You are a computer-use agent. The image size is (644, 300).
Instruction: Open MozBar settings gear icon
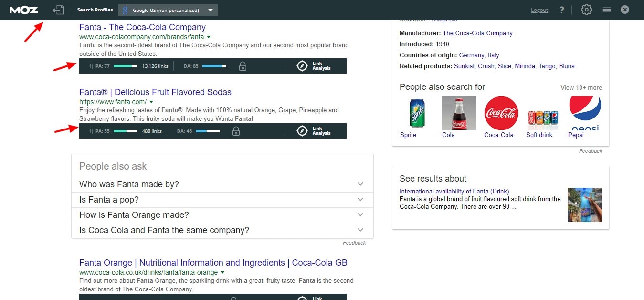click(x=587, y=10)
